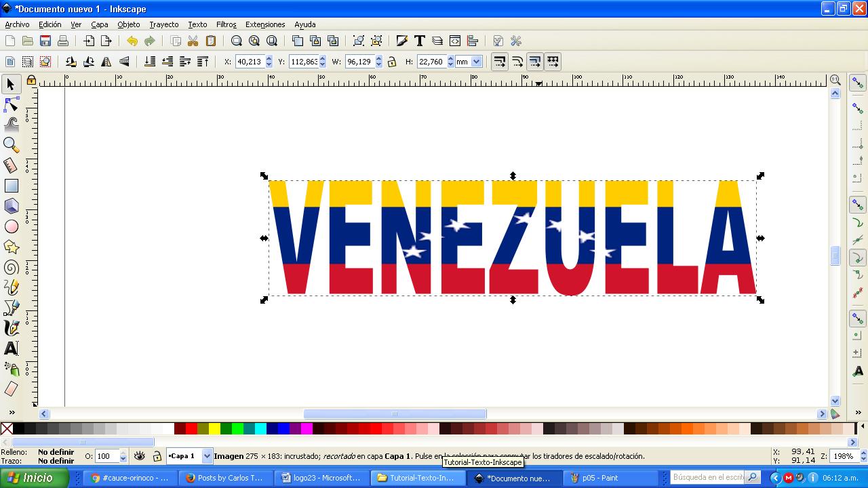Toggle move patterns with objects
Viewport: 868px width, 488px height.
pos(553,62)
